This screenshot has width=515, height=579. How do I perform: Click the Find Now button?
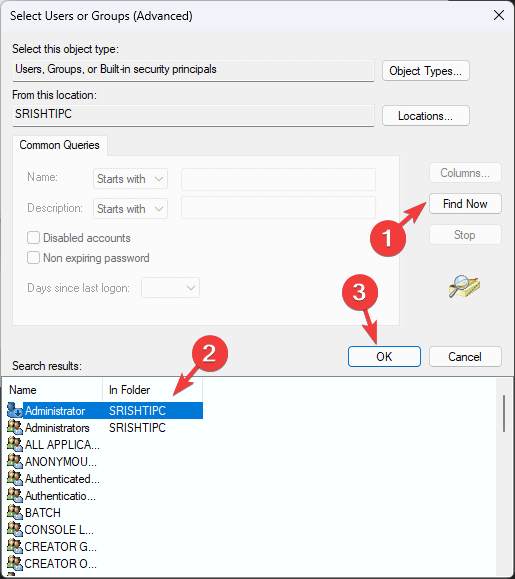(465, 203)
